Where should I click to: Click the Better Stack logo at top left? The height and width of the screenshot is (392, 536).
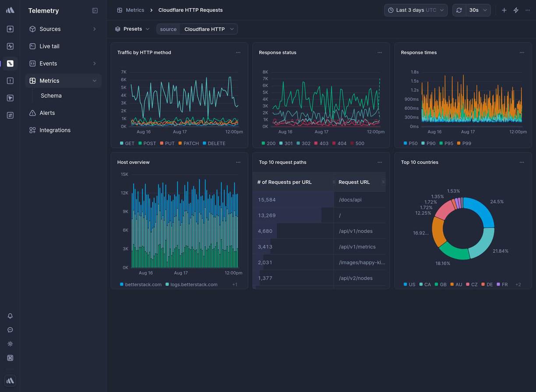tap(10, 10)
